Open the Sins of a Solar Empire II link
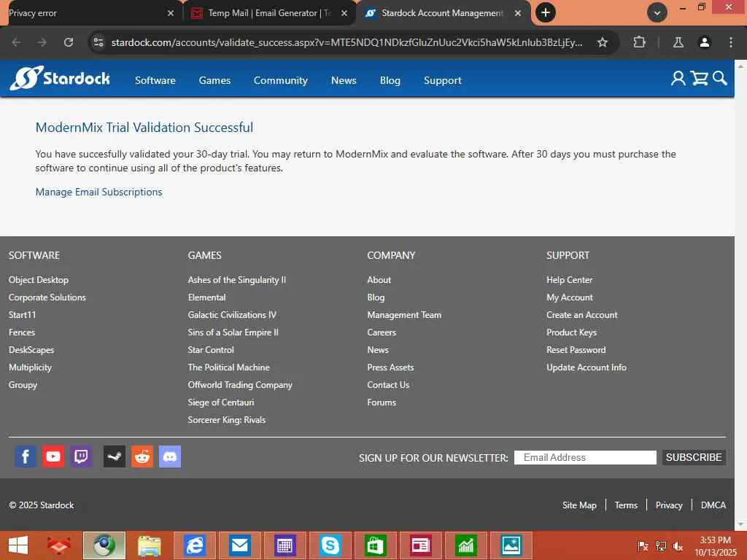The height and width of the screenshot is (560, 747). pyautogui.click(x=233, y=332)
